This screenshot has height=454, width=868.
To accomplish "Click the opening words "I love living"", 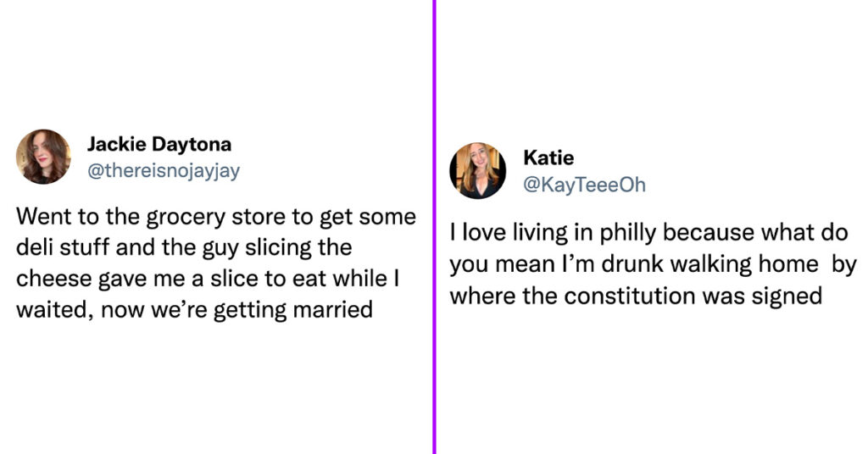I will (x=509, y=232).
